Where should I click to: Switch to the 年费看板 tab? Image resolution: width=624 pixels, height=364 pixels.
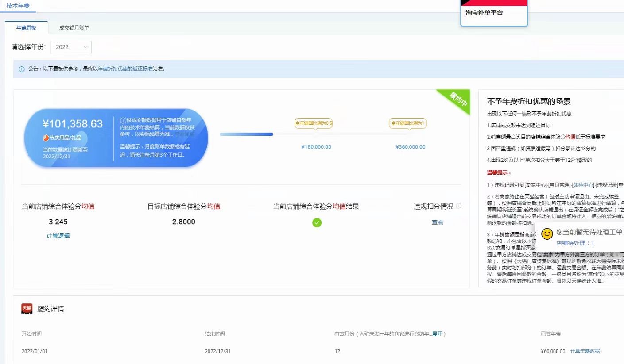(26, 27)
